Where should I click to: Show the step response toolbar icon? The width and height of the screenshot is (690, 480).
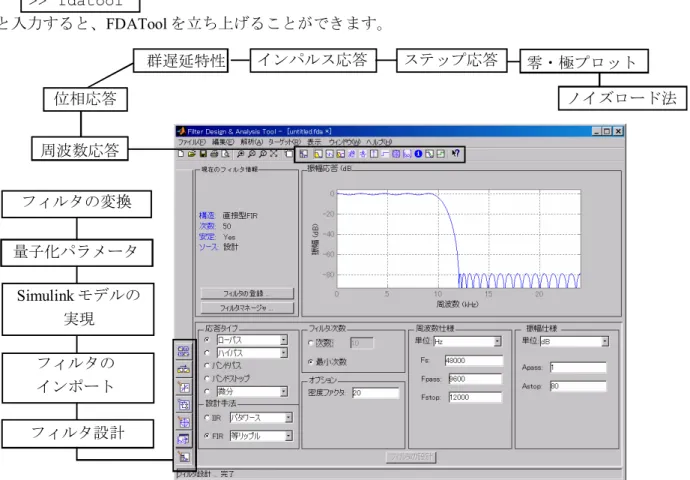pos(385,154)
